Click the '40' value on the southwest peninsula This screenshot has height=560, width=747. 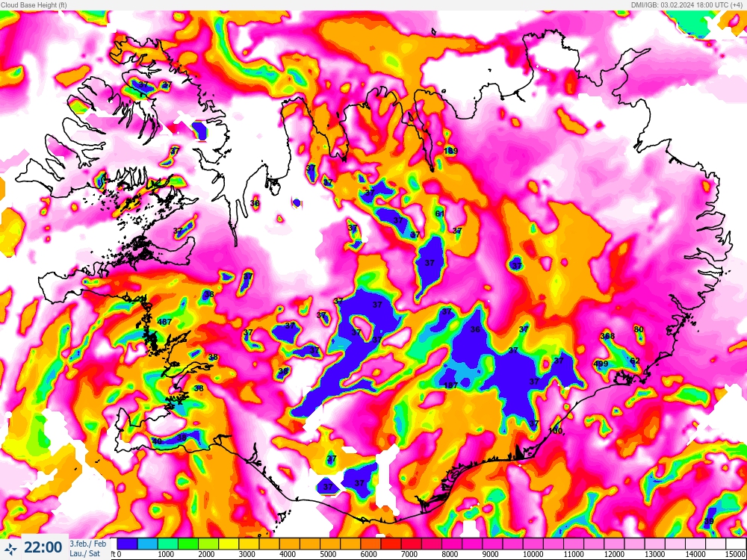pyautogui.click(x=157, y=441)
